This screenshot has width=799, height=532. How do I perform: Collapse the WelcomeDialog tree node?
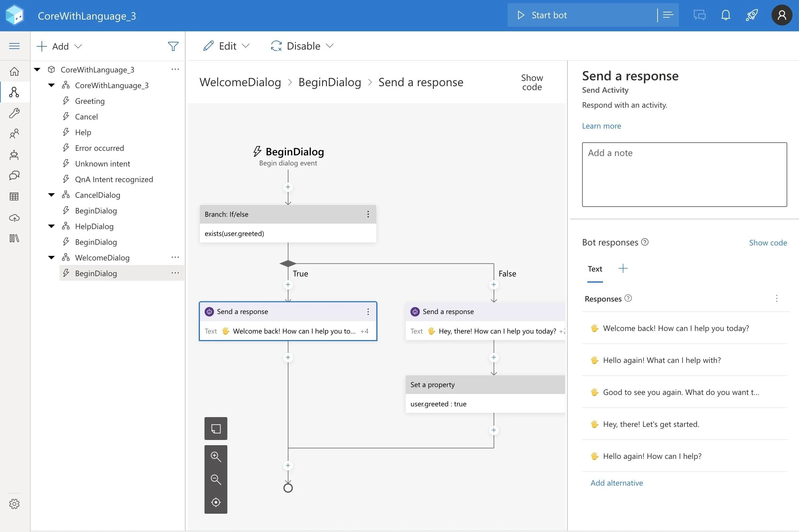[x=51, y=258]
